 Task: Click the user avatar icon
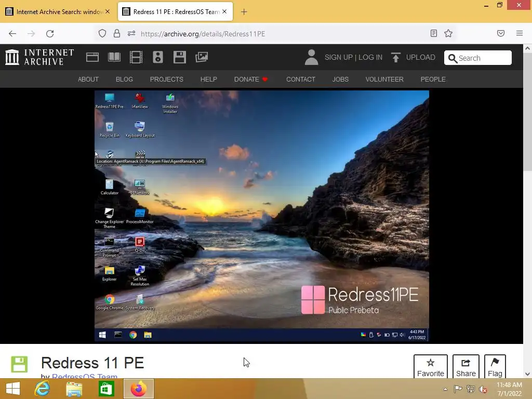click(311, 57)
